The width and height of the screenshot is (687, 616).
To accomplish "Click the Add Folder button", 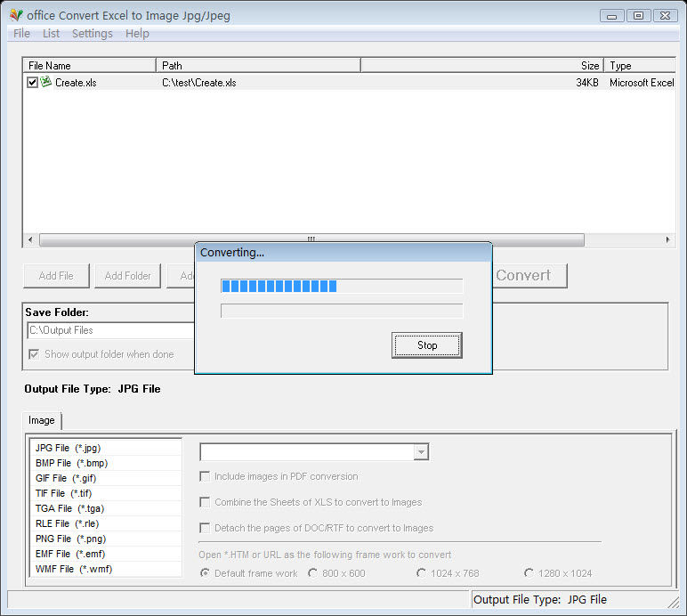I will click(128, 276).
